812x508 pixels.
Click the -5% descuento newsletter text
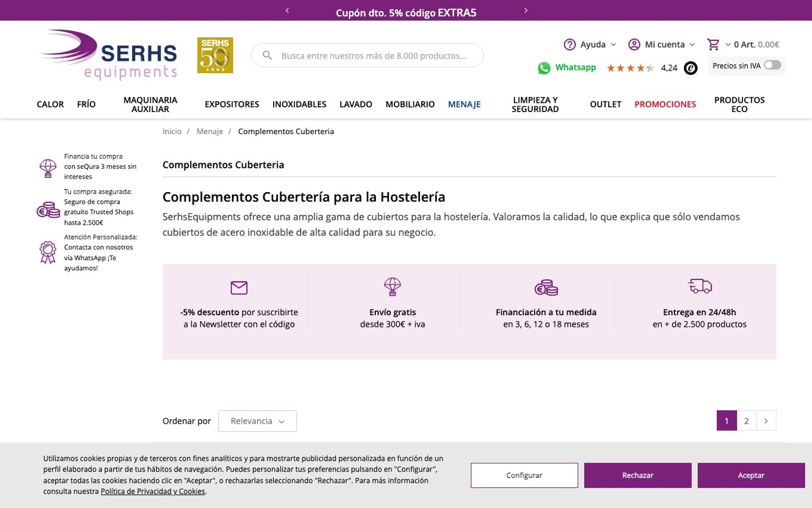click(239, 318)
